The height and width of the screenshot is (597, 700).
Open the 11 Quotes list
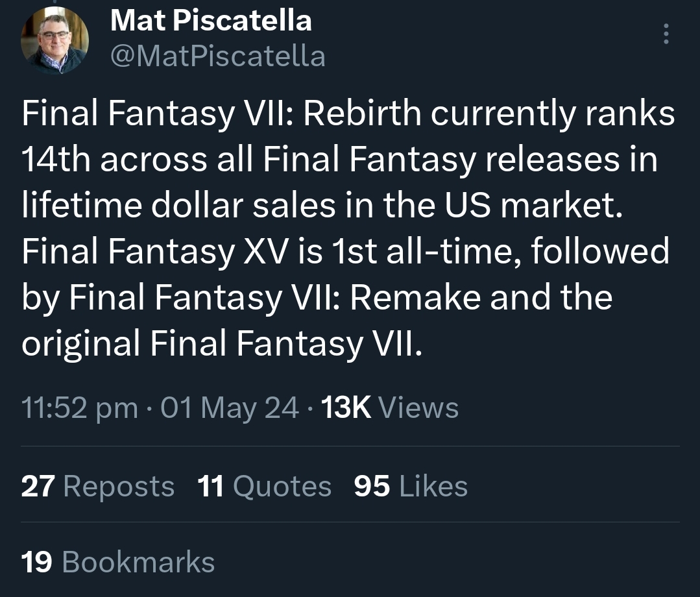point(264,486)
